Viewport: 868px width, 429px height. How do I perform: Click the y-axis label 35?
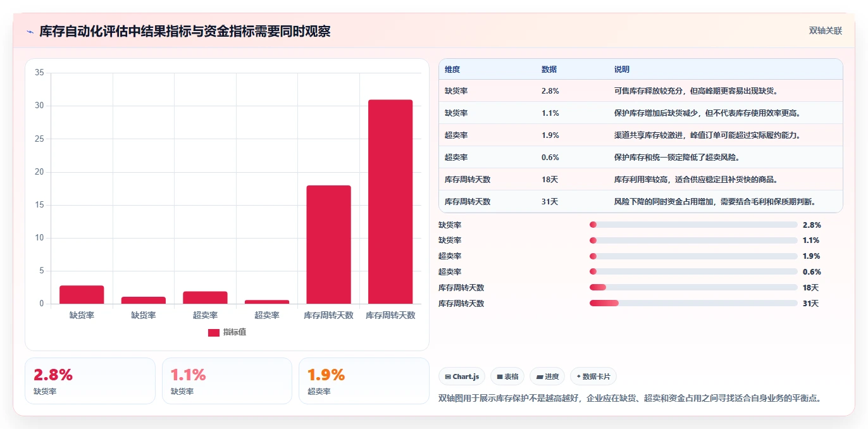[x=39, y=73]
